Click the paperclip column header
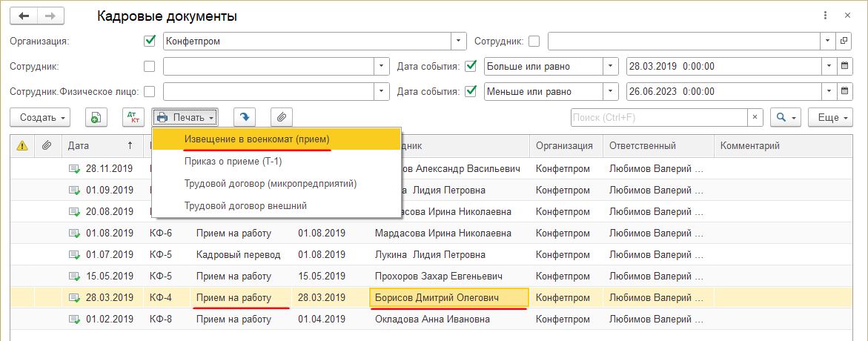This screenshot has width=868, height=341. coord(47,146)
